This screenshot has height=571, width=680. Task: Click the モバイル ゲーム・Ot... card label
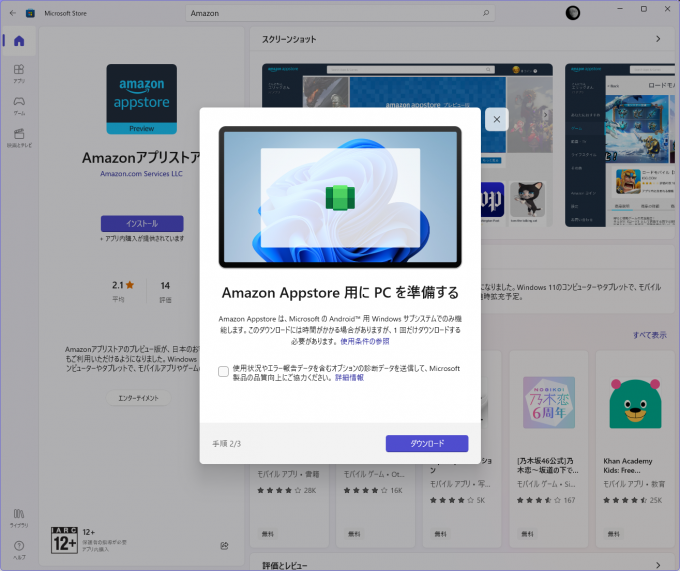pyautogui.click(x=374, y=474)
